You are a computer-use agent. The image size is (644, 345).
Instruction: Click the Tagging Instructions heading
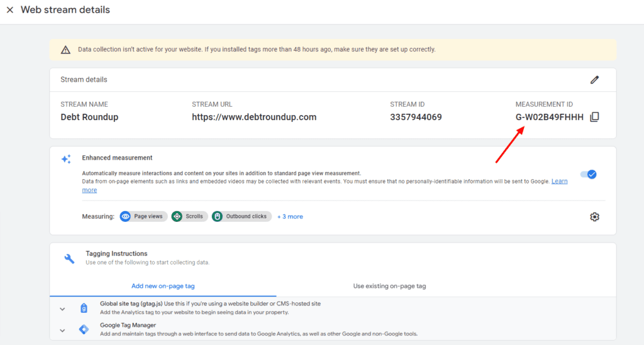tap(116, 253)
